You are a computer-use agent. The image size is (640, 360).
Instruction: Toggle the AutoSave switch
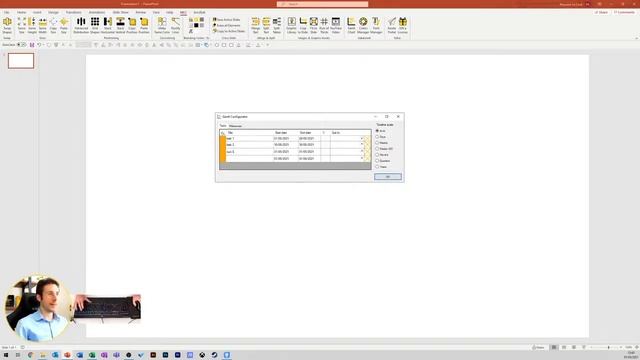point(21,45)
